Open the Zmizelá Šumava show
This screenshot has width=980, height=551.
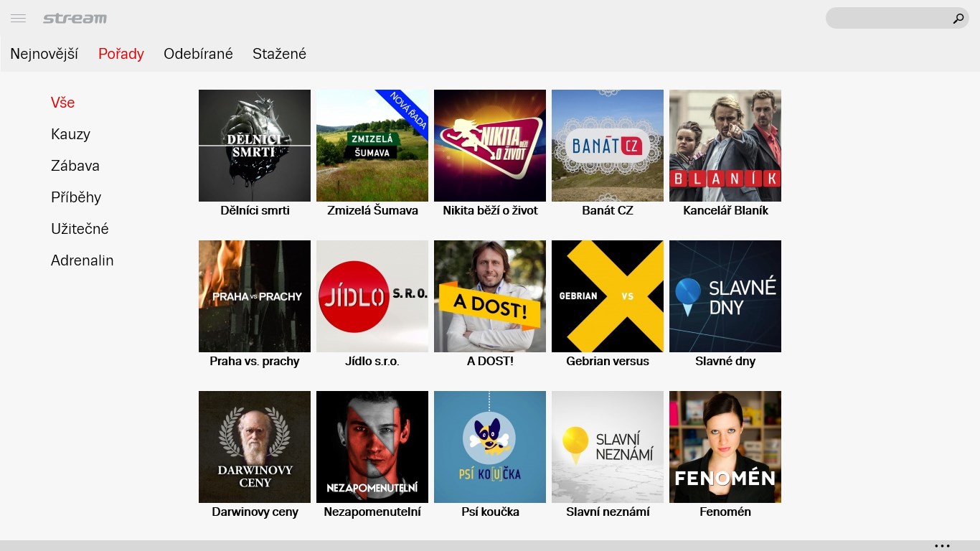(x=372, y=146)
